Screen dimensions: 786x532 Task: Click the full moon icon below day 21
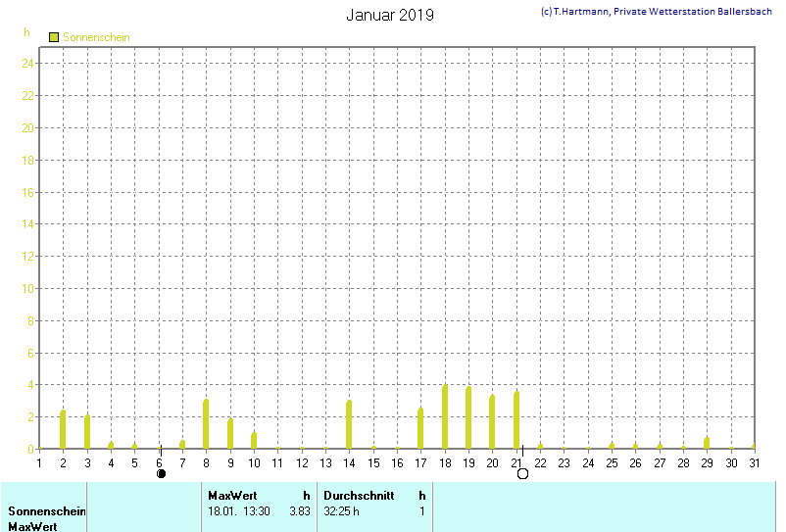tap(522, 474)
